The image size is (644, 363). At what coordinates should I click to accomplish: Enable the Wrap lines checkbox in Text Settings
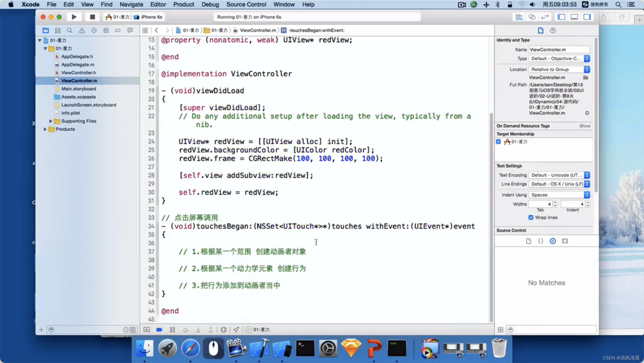pyautogui.click(x=531, y=217)
